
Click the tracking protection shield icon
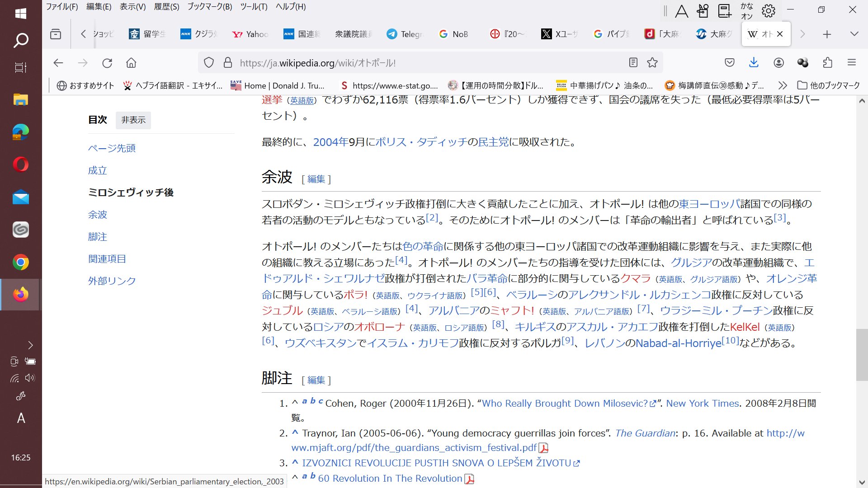pyautogui.click(x=208, y=63)
